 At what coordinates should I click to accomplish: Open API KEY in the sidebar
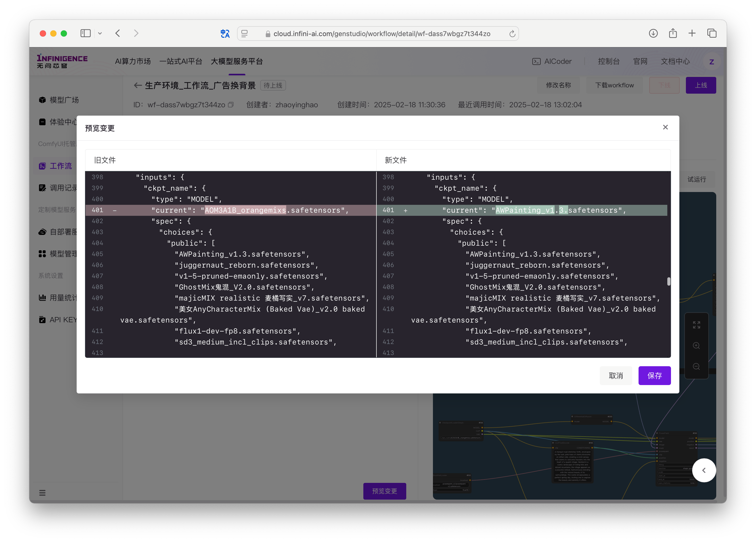[57, 320]
